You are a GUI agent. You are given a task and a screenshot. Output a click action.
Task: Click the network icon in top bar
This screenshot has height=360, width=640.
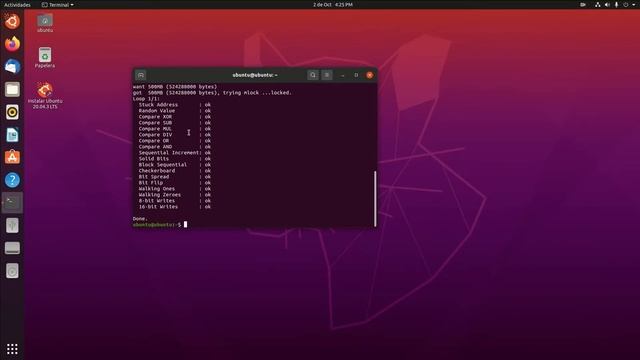[598, 5]
